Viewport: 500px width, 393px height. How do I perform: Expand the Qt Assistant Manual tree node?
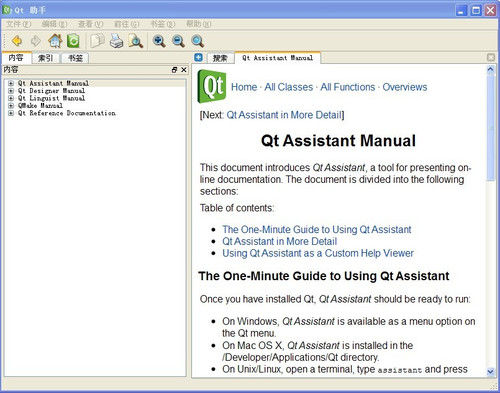11,83
